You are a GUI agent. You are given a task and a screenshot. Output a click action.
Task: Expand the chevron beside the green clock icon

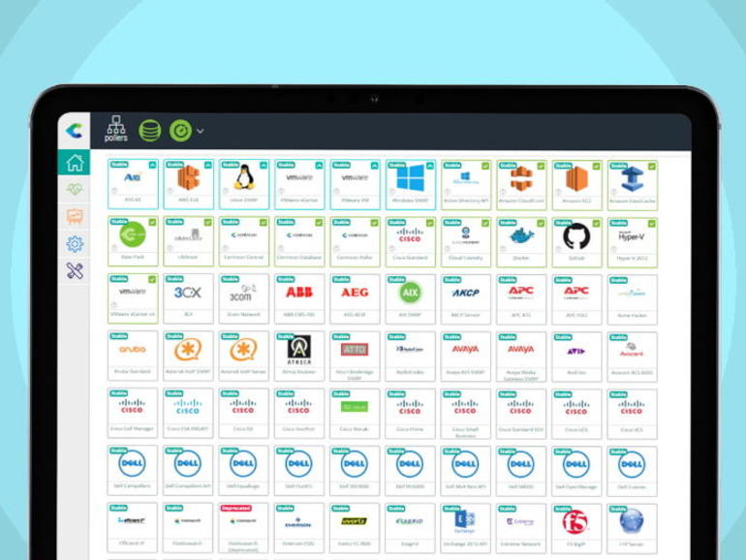click(201, 131)
